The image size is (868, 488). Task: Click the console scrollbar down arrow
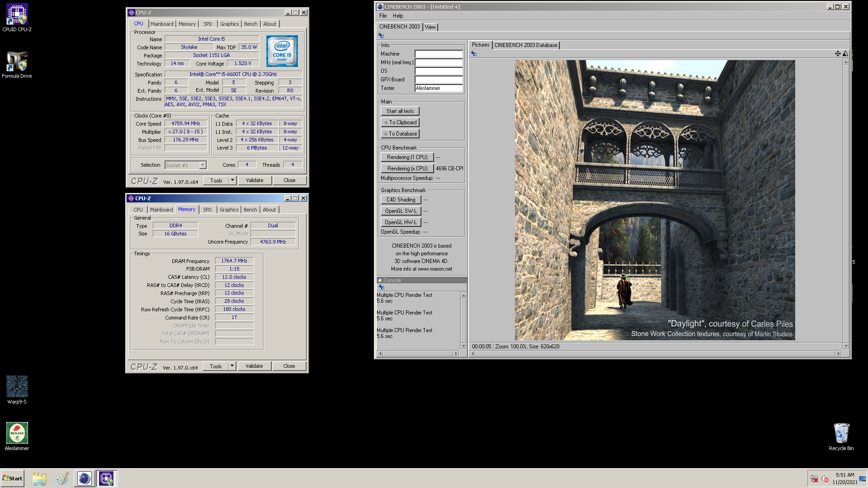coord(463,346)
